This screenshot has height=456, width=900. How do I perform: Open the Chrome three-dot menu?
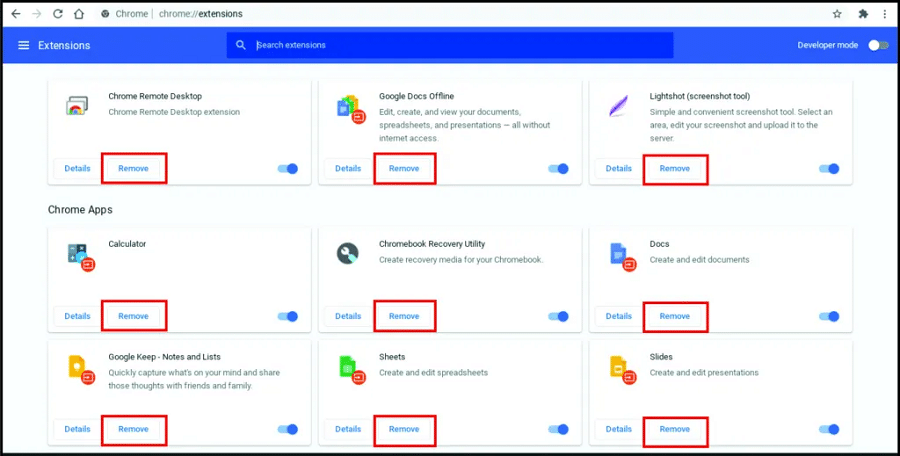pyautogui.click(x=885, y=14)
